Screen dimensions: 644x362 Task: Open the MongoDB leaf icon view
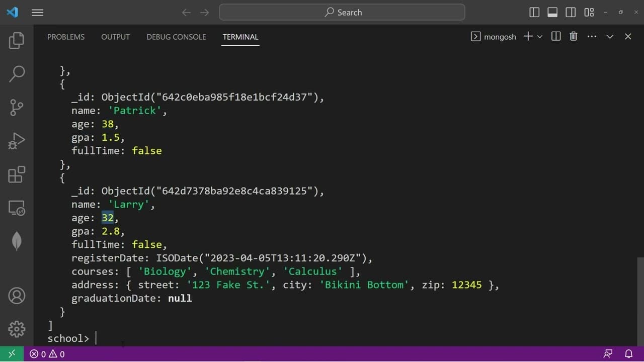[17, 241]
